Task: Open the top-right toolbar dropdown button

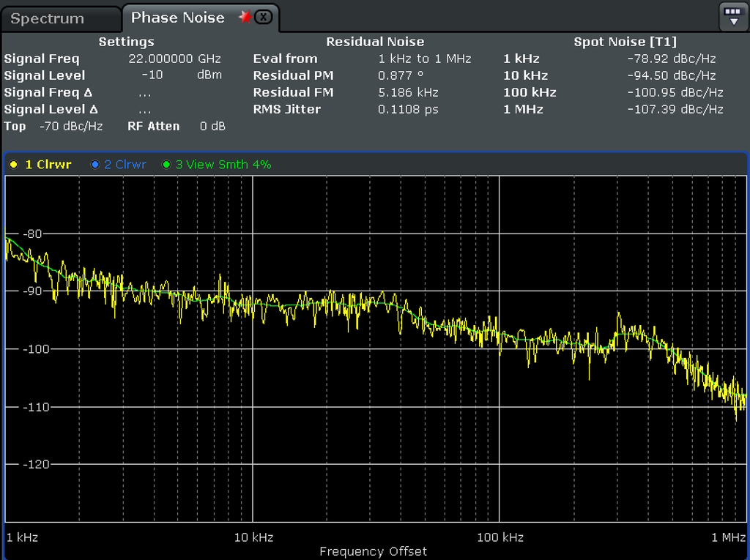Action: click(x=734, y=16)
